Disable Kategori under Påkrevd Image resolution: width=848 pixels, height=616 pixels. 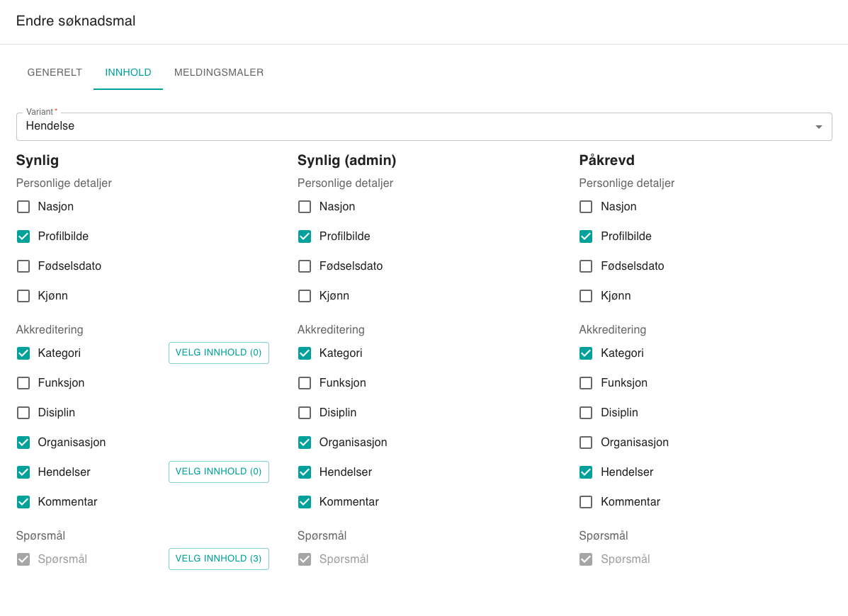tap(586, 353)
